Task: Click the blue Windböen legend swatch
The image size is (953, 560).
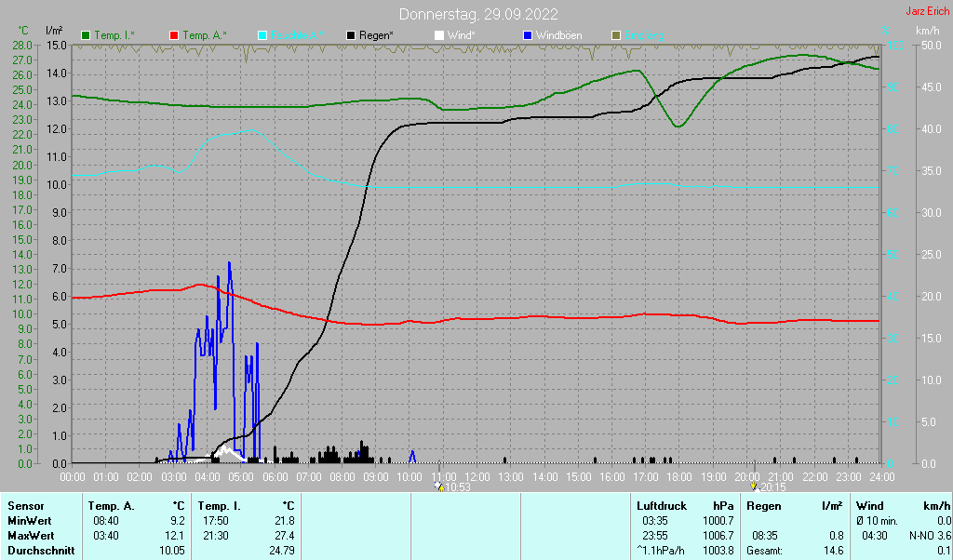Action: (x=528, y=36)
